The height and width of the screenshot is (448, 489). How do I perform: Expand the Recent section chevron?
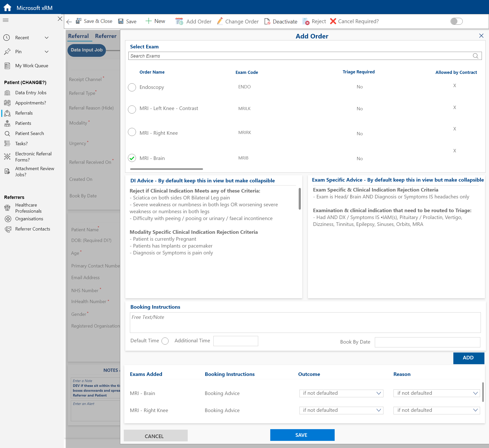pos(47,38)
